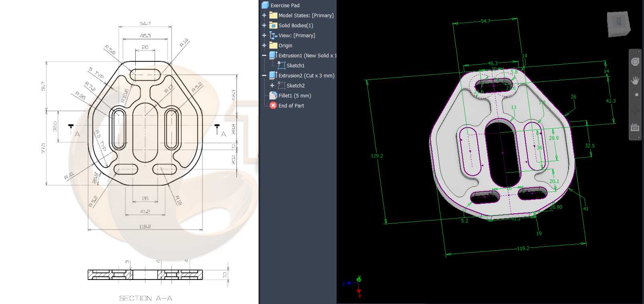Click the red End of Part marker icon
644x304 pixels.
(273, 105)
